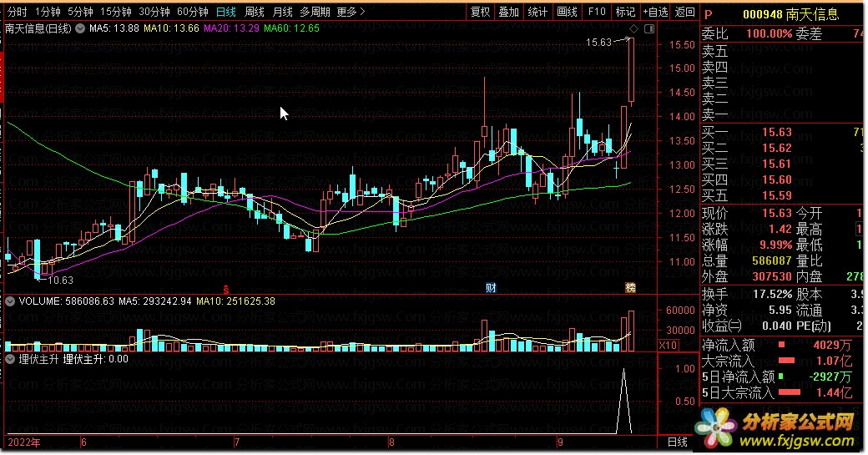The width and height of the screenshot is (868, 455).
Task: Expand the 埋伏主升 indicator dropdown
Action: coord(10,359)
